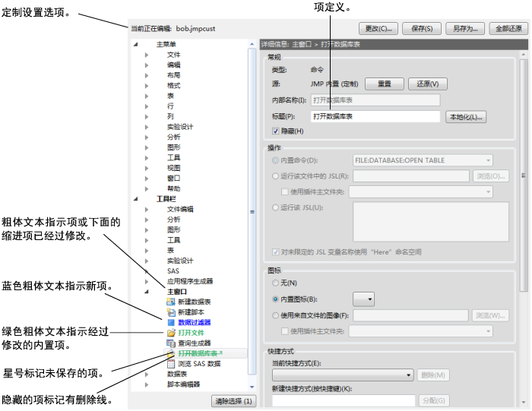Click the 标题(P) text field
Image resolution: width=532 pixels, height=411 pixels.
click(375, 116)
